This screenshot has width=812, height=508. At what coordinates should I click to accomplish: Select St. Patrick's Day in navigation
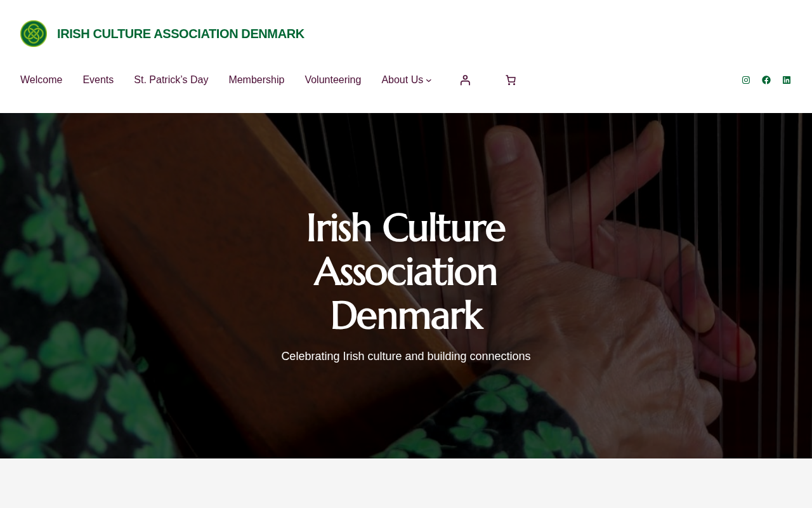point(171,80)
